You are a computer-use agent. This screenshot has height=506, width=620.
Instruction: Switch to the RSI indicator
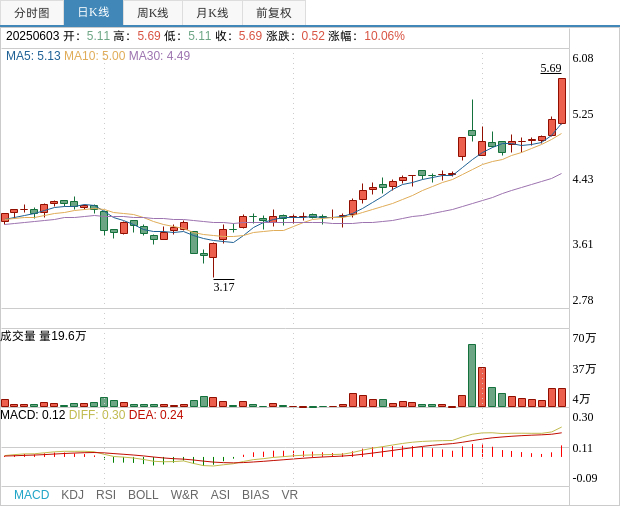106,495
